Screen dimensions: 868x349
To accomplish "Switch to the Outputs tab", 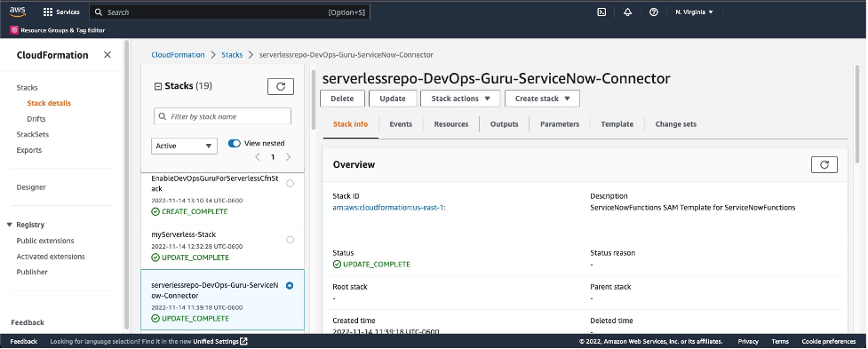I will 505,124.
